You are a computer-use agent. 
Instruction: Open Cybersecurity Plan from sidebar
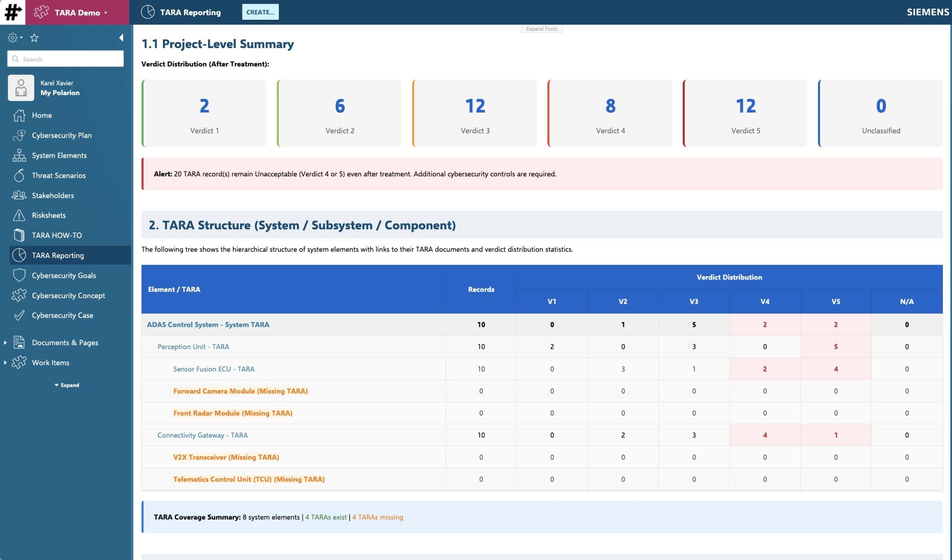click(x=62, y=135)
